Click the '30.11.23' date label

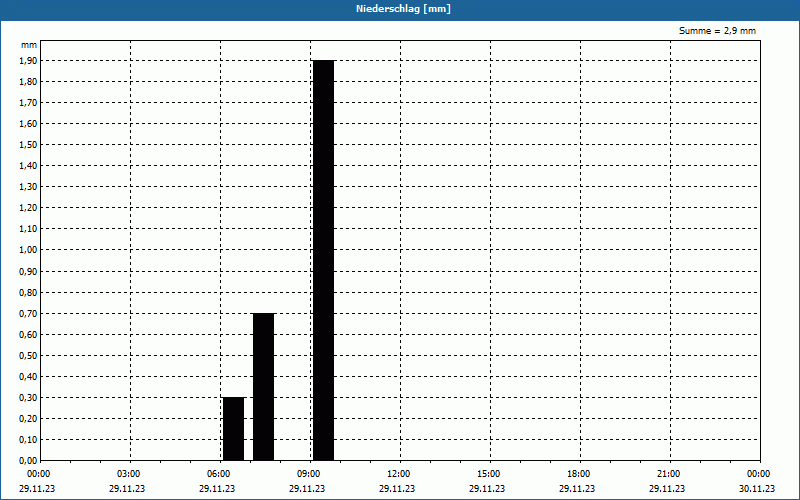coord(757,489)
